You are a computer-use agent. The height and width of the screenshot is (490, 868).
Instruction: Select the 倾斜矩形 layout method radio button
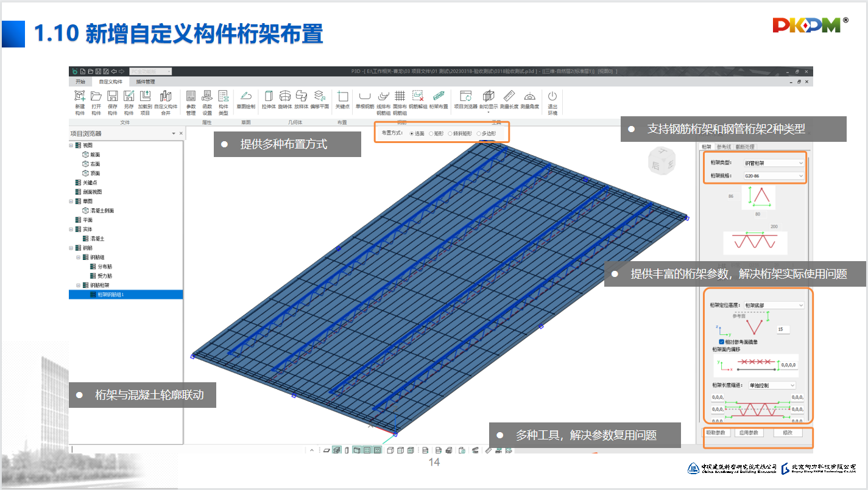(x=450, y=133)
